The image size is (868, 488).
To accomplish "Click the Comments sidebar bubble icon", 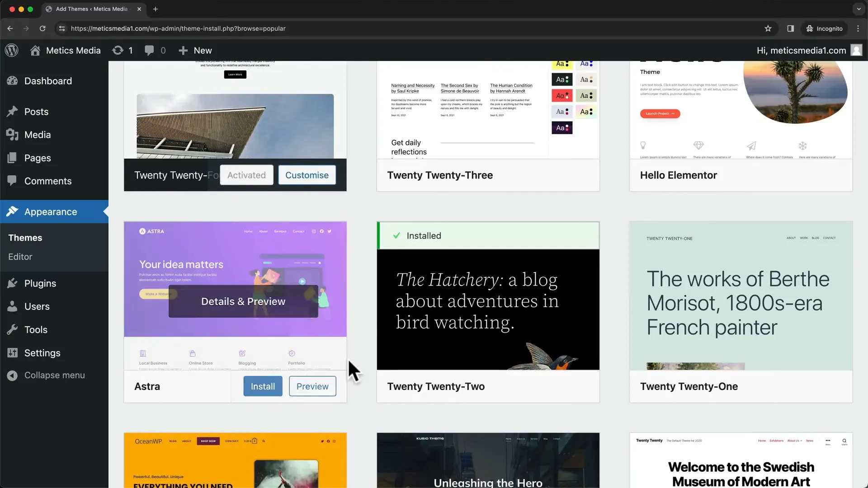I will [13, 181].
